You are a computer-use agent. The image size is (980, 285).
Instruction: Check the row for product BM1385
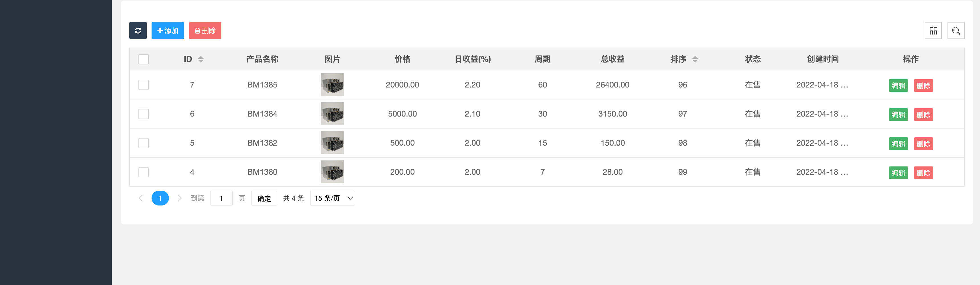point(143,85)
